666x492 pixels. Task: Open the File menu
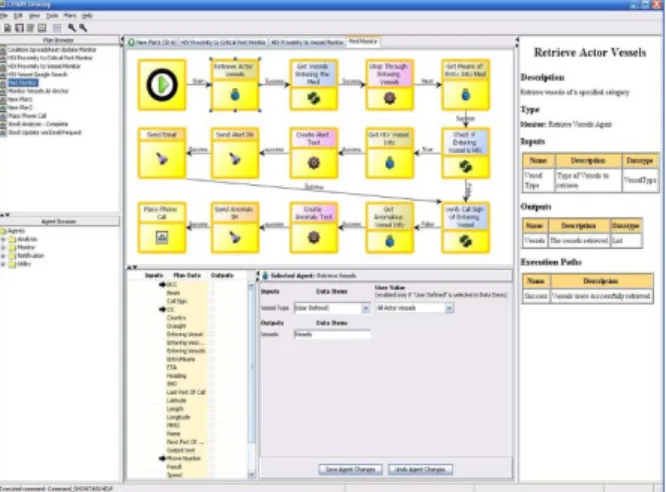click(x=3, y=16)
